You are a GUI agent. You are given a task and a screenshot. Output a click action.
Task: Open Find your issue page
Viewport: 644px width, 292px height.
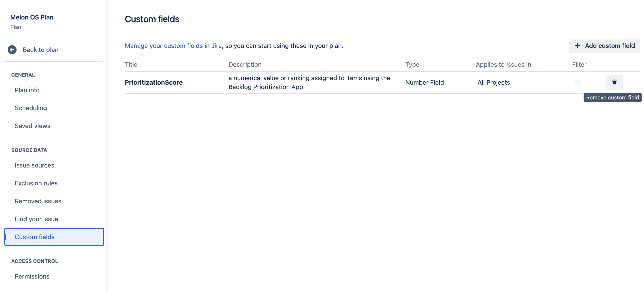click(x=36, y=219)
